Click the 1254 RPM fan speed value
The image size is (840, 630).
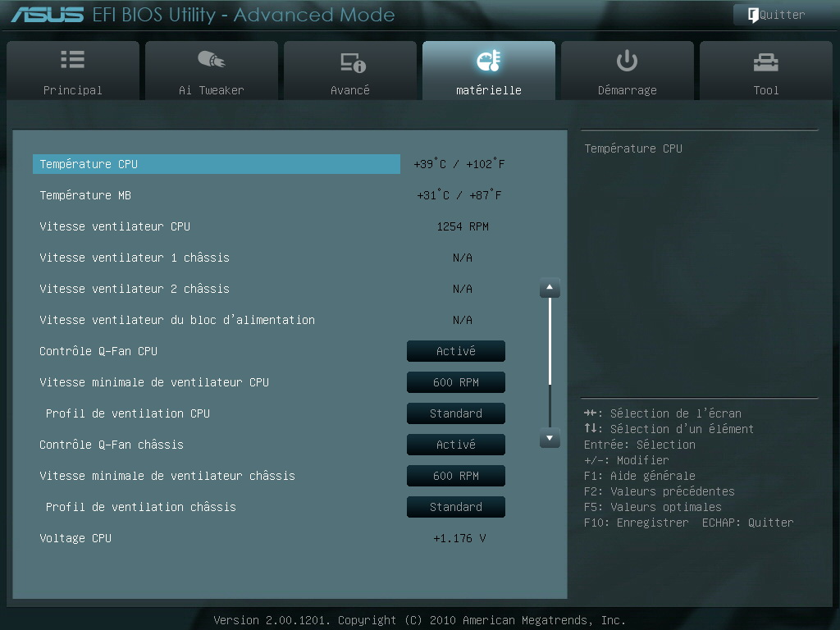pos(463,226)
